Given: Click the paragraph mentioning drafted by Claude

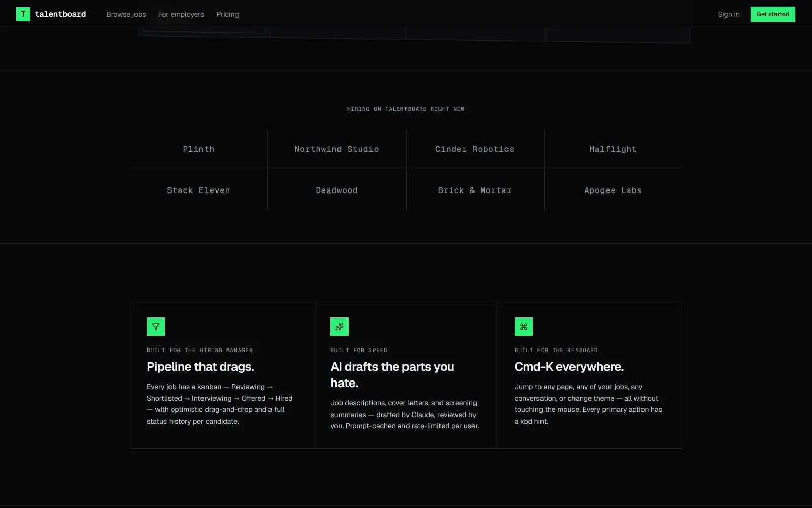Looking at the screenshot, I should coord(405,415).
